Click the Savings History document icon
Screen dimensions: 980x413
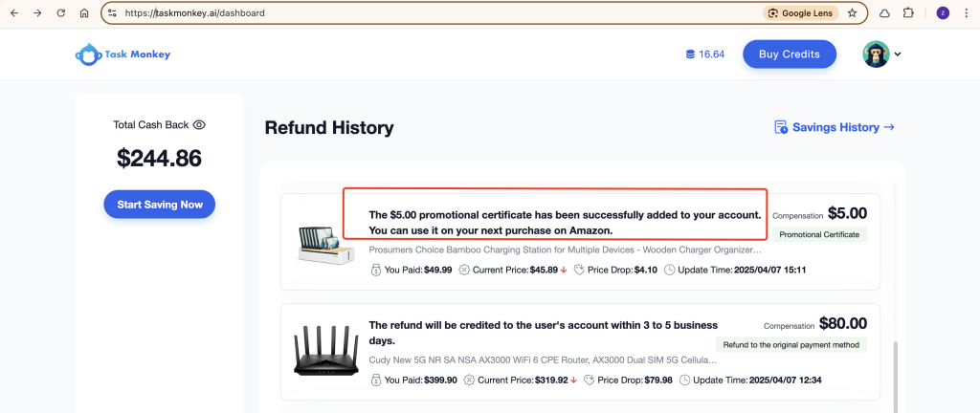click(781, 127)
